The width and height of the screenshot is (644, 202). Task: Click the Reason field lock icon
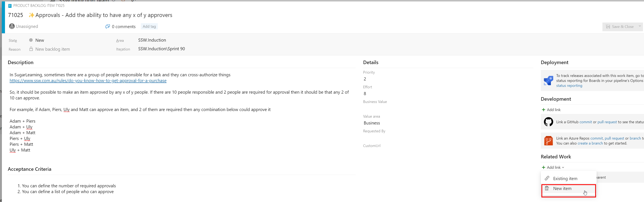(x=31, y=49)
